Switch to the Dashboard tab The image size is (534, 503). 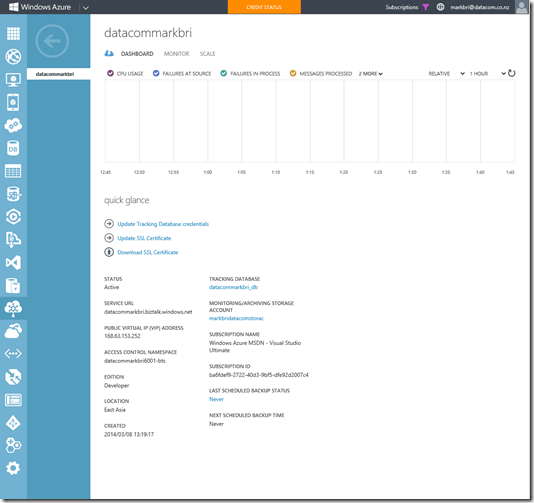137,54
